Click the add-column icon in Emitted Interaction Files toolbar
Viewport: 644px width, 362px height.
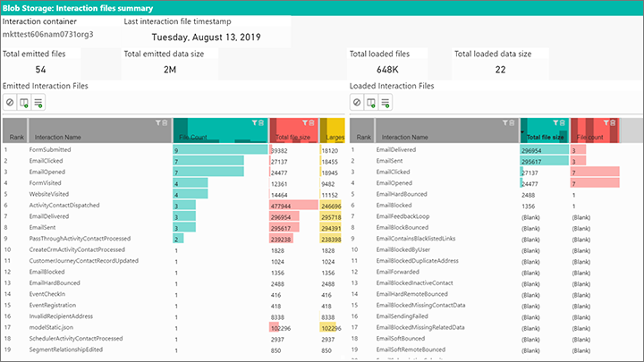coord(24,102)
